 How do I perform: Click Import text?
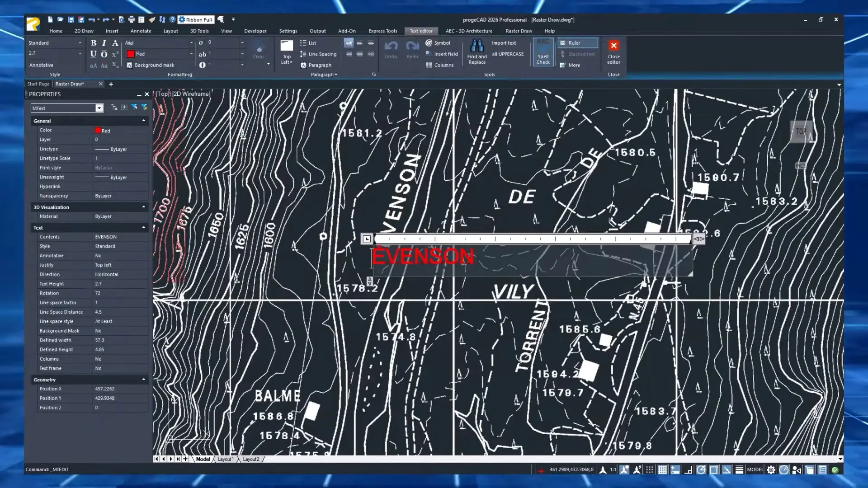click(x=504, y=43)
